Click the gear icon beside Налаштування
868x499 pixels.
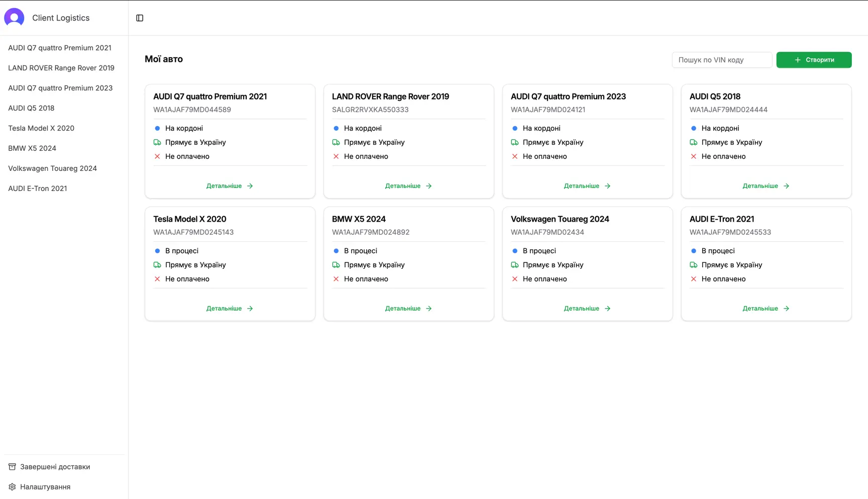[x=12, y=487]
